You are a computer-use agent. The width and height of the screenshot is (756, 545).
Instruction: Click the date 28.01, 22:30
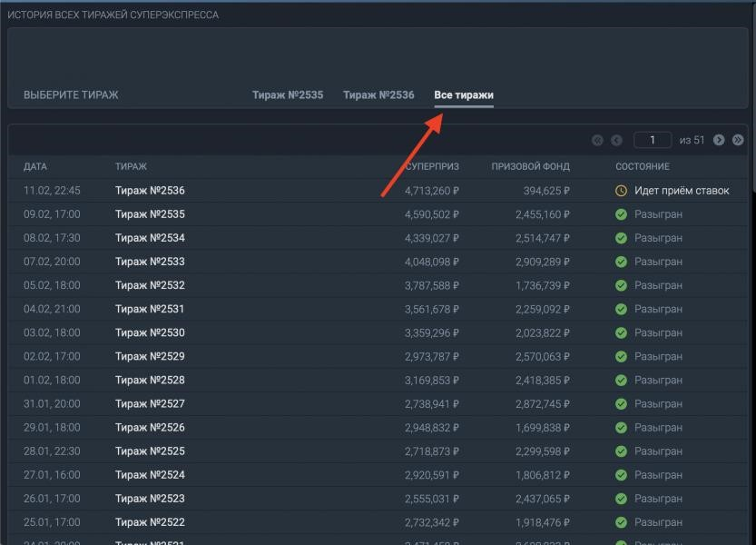pos(52,451)
